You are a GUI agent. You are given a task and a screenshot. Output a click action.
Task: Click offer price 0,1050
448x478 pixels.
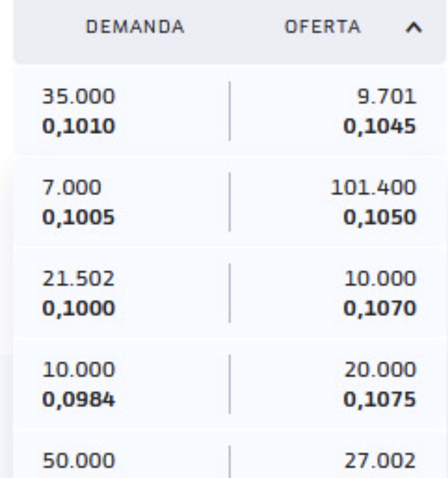[379, 218]
